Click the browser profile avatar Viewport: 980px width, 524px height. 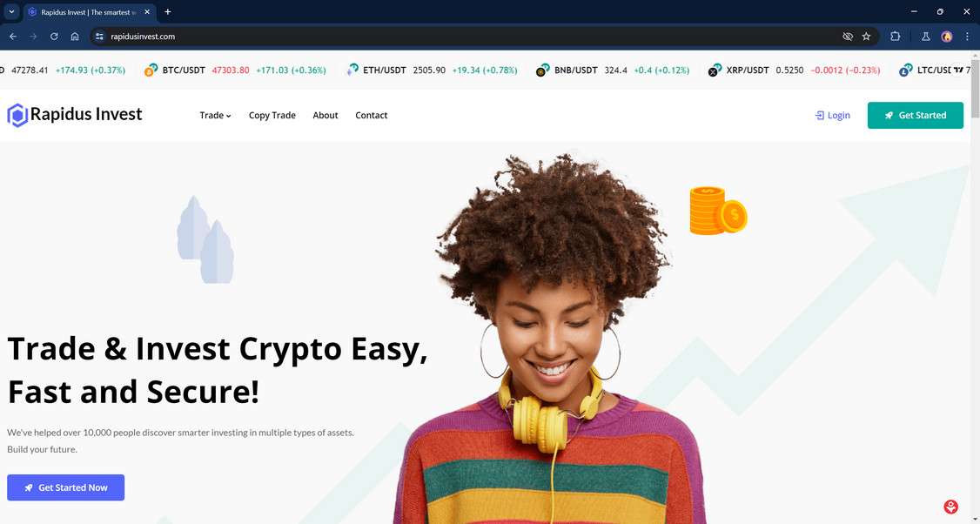[947, 37]
